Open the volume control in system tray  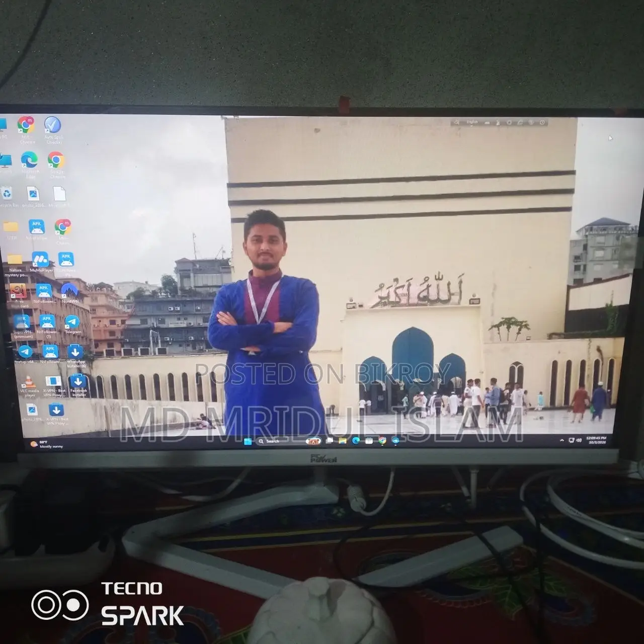(579, 440)
